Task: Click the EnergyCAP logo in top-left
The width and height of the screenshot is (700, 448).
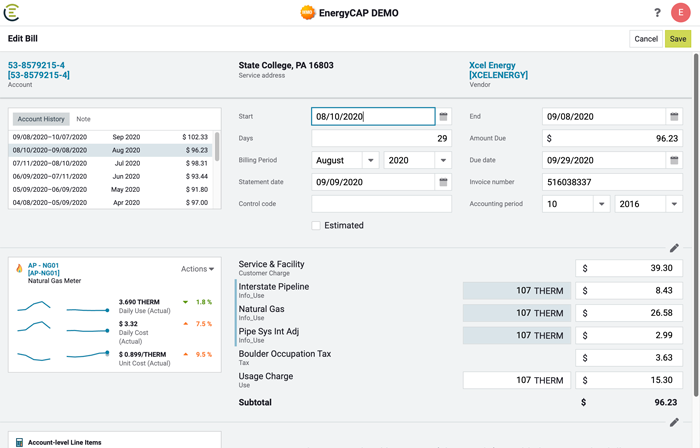Action: (x=12, y=13)
